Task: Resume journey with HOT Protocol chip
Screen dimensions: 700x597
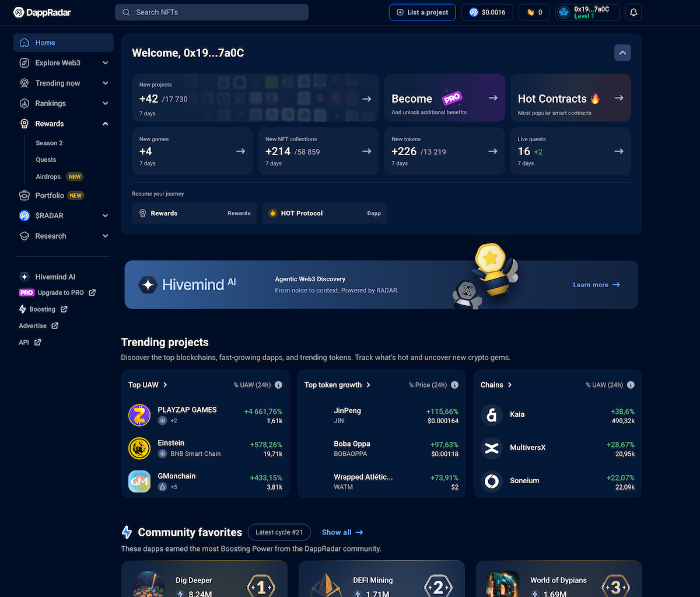Action: 324,214
